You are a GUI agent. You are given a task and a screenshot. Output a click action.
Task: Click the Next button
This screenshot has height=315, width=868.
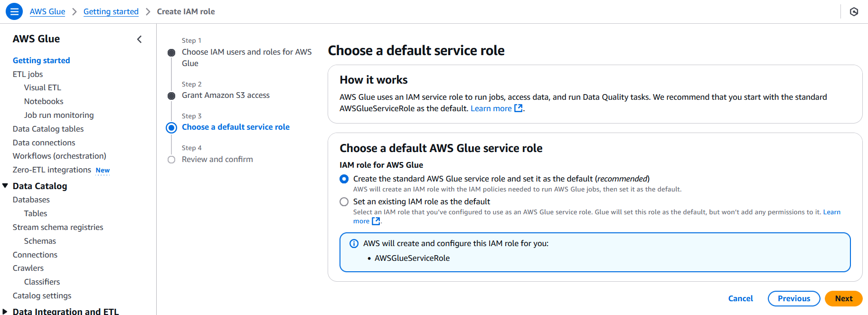pos(843,298)
